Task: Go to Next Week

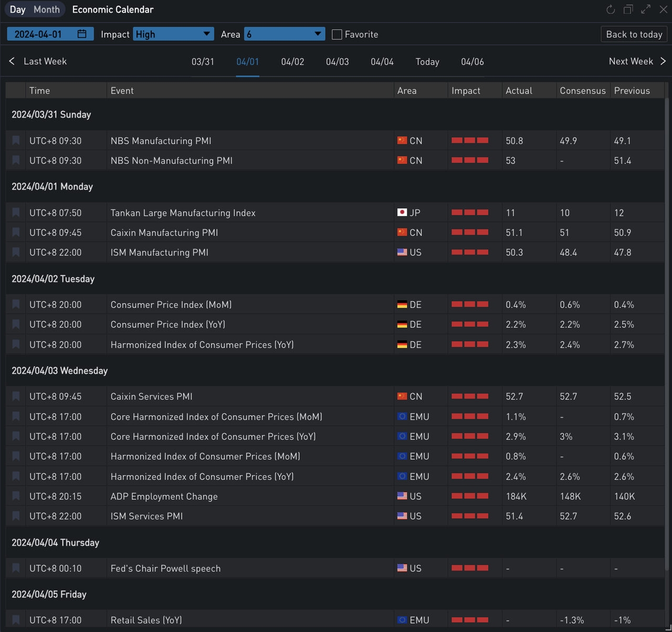Action: (x=637, y=61)
